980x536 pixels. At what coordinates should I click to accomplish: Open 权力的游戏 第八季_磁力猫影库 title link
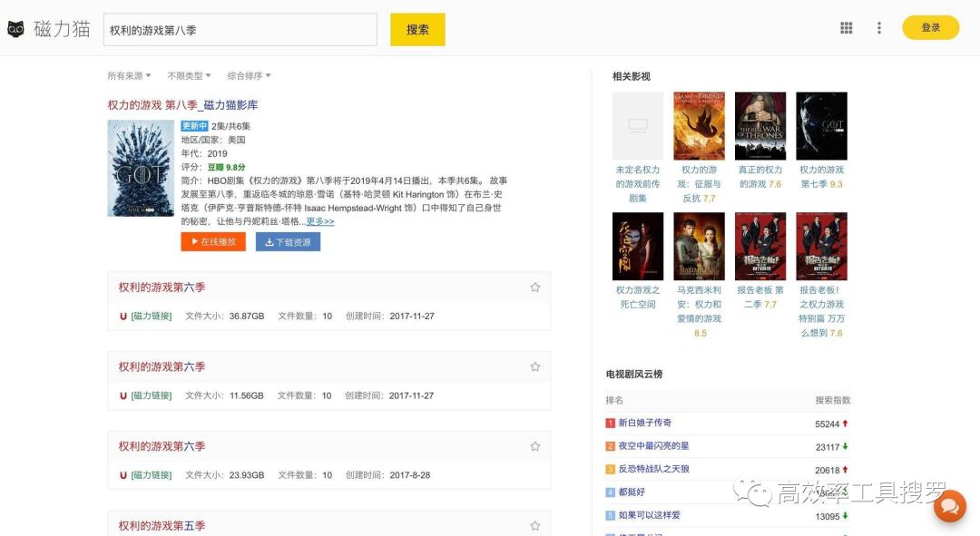coord(182,105)
